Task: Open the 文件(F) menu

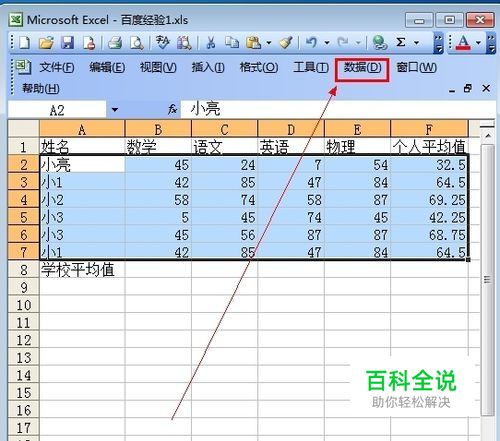Action: (x=57, y=68)
